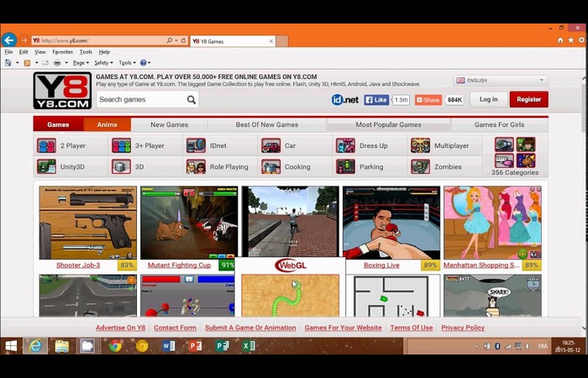The image size is (588, 378).
Task: Open the id.net logo link
Action: [345, 100]
